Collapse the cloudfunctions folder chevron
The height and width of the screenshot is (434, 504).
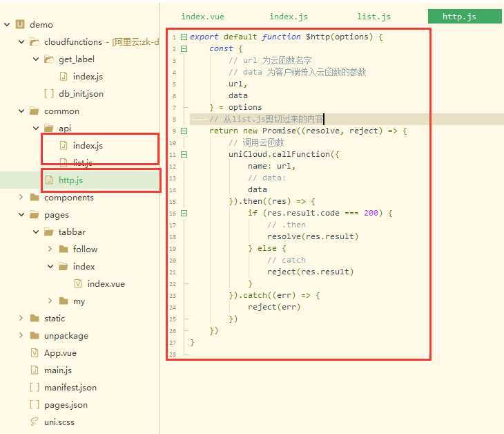coord(21,42)
